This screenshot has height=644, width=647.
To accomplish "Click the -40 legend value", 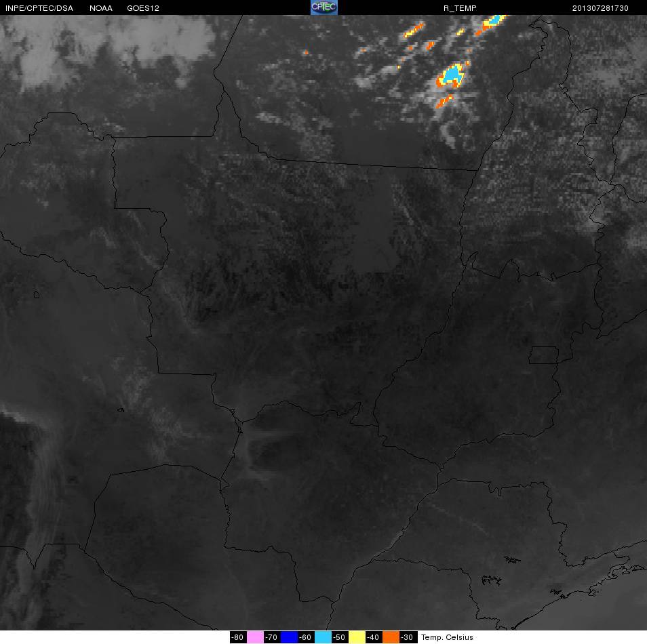I will pyautogui.click(x=373, y=637).
